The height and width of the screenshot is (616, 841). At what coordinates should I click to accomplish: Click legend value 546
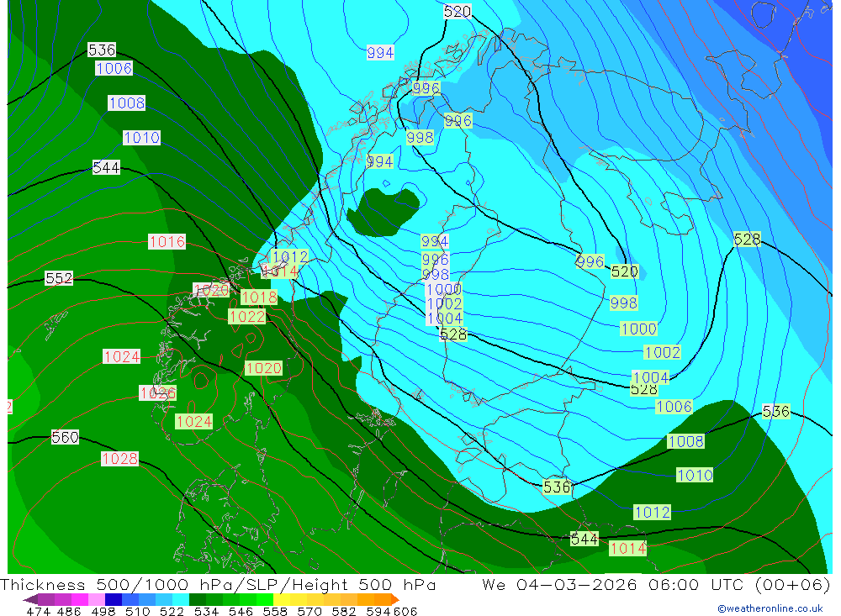(x=241, y=611)
